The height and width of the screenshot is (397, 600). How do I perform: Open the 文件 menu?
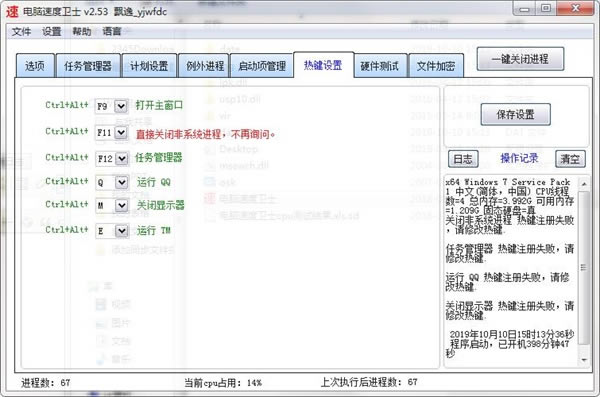click(21, 31)
